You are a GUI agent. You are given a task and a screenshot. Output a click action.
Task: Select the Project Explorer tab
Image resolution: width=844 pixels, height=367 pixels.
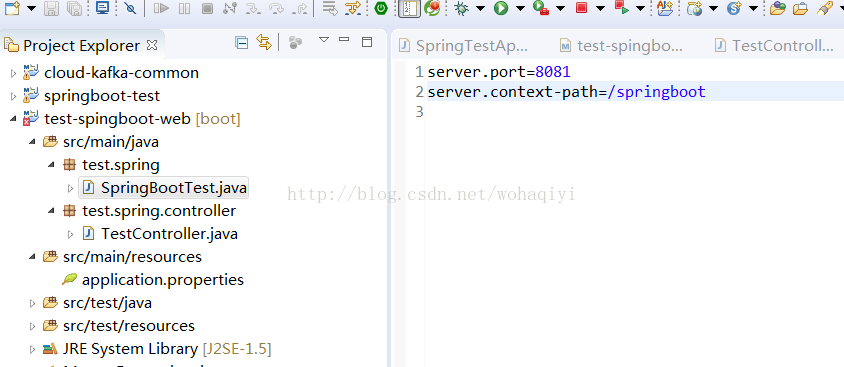click(81, 45)
